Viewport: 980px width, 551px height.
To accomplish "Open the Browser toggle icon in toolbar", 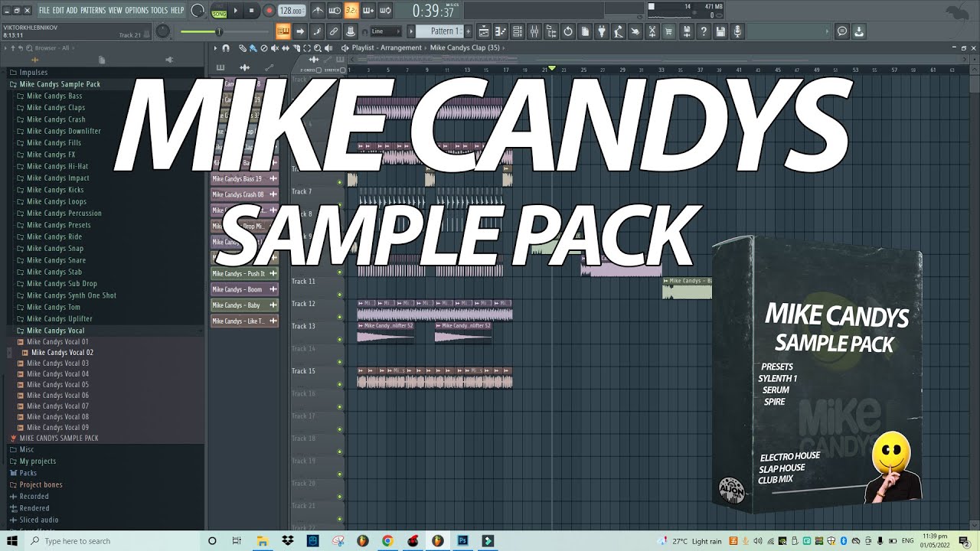I will click(551, 31).
